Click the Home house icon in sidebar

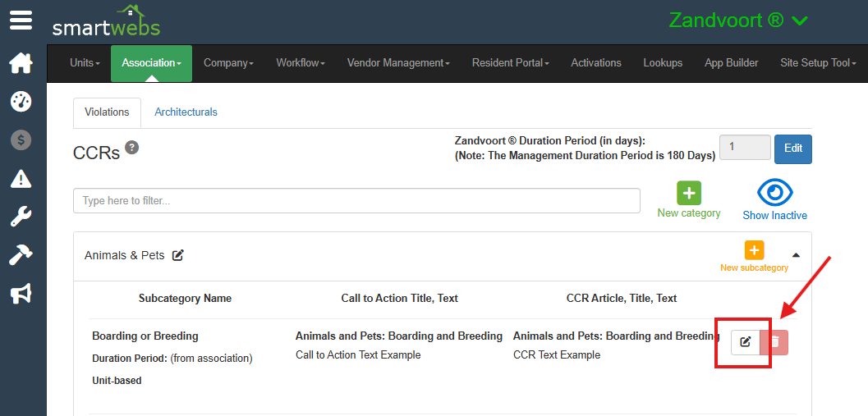(21, 62)
